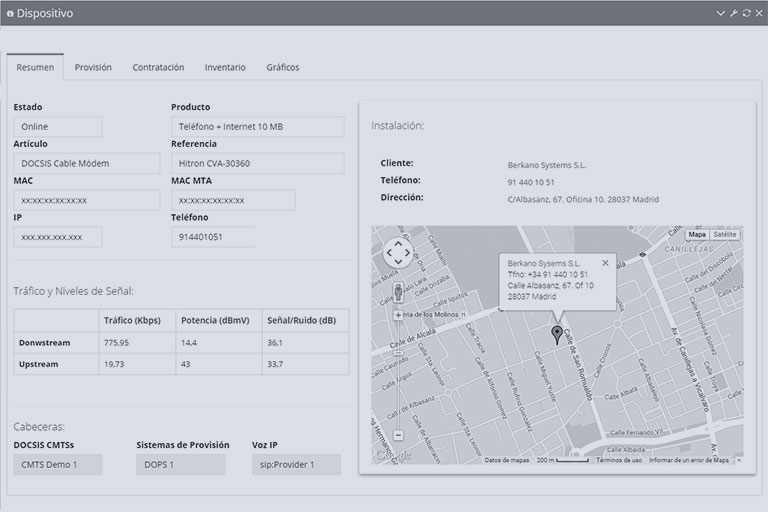Click the Tráfico (Kbps) column header
The image size is (768, 512).
132,320
